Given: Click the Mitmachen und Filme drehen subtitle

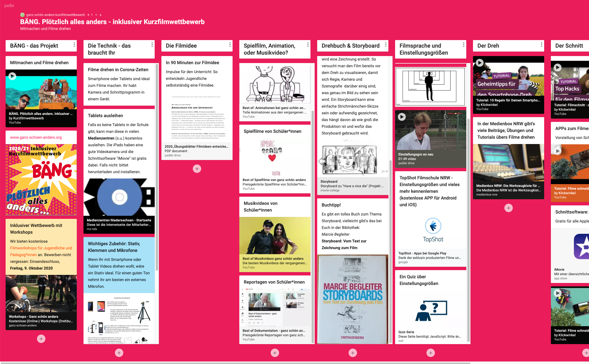Looking at the screenshot, I should pyautogui.click(x=45, y=29).
